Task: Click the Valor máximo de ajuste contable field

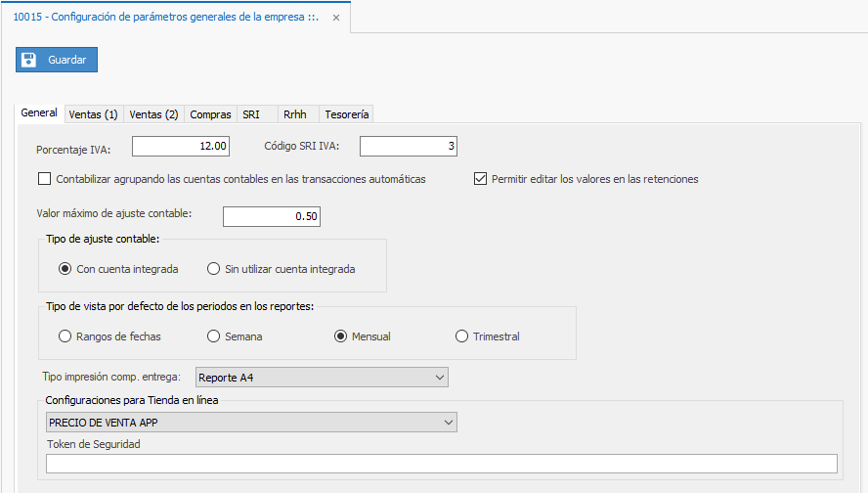Action: click(x=272, y=216)
